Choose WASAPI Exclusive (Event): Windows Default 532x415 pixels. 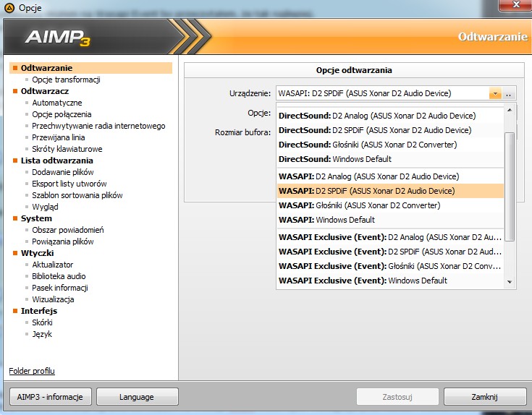click(x=390, y=281)
